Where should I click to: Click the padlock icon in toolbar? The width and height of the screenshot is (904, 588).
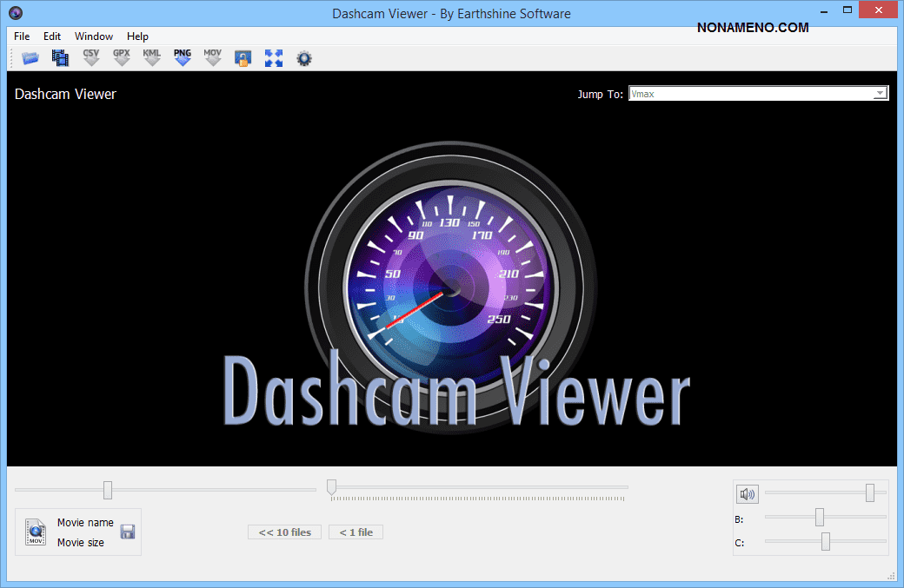coord(243,58)
